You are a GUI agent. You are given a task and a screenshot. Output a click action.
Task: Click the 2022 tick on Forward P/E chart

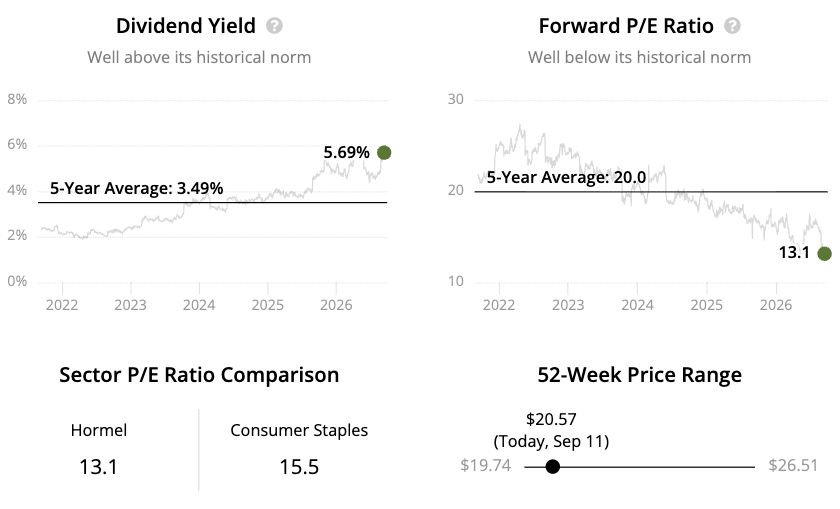(x=499, y=305)
